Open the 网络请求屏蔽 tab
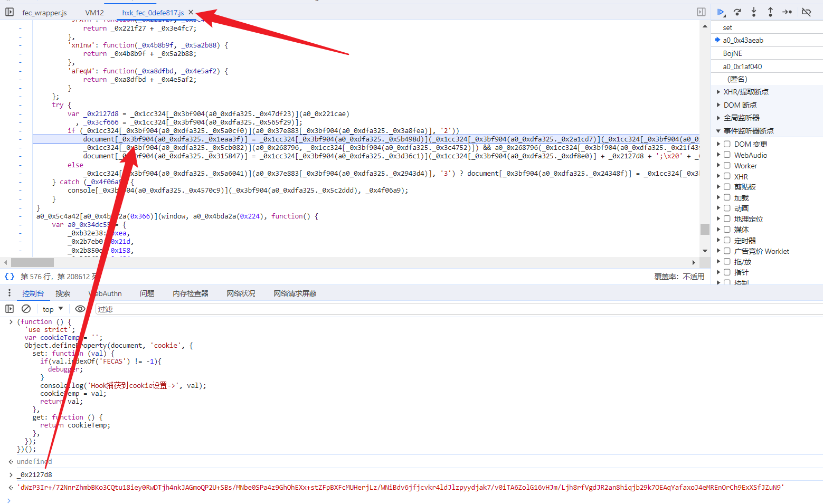The image size is (823, 504). pos(295,293)
